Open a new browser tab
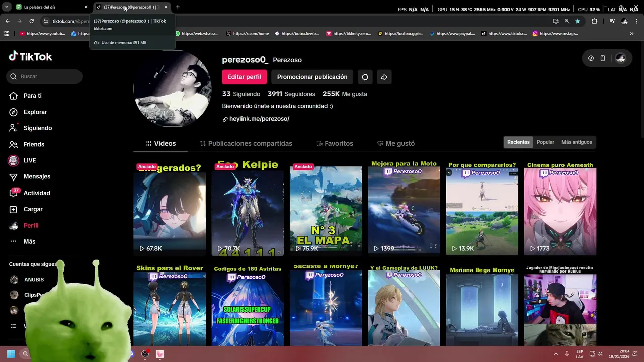 (x=178, y=7)
